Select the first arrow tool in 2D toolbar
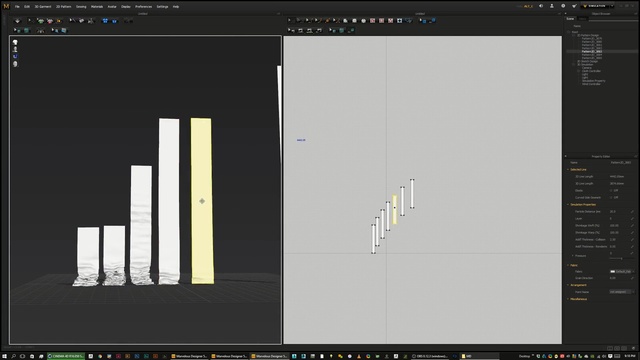This screenshot has height=360, width=640. tap(289, 20)
